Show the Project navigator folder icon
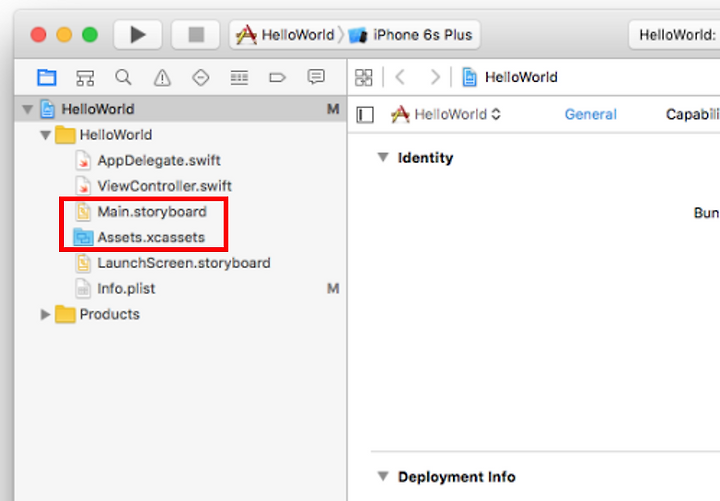 pyautogui.click(x=47, y=77)
